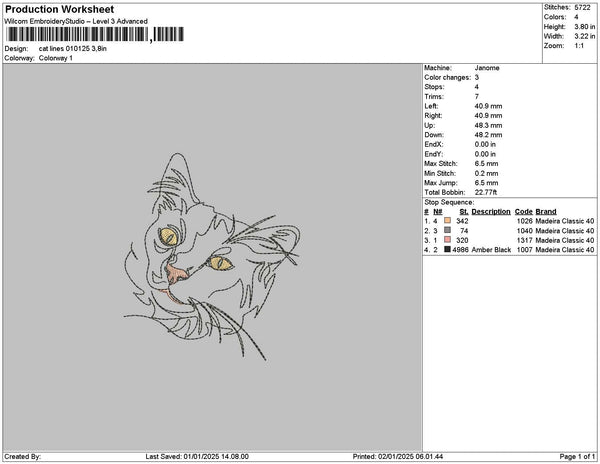This screenshot has height=464, width=600.
Task: Click the Brand column header
Action: click(546, 211)
